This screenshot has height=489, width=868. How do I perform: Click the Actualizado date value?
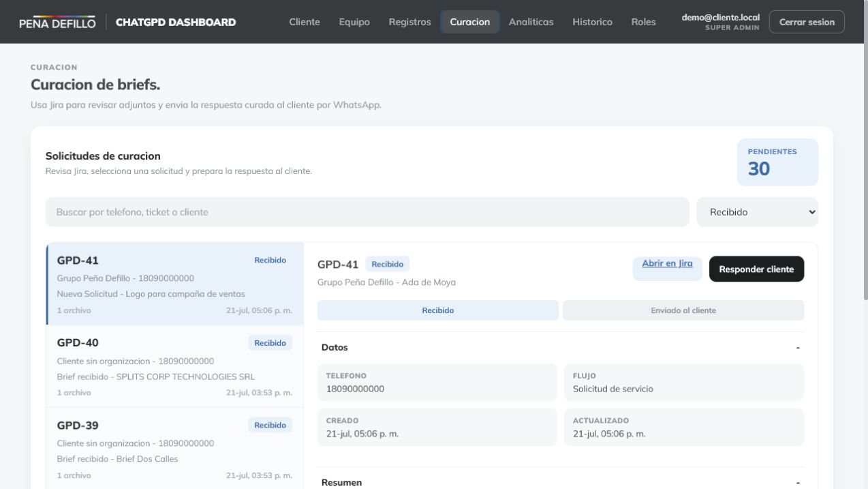click(x=608, y=434)
